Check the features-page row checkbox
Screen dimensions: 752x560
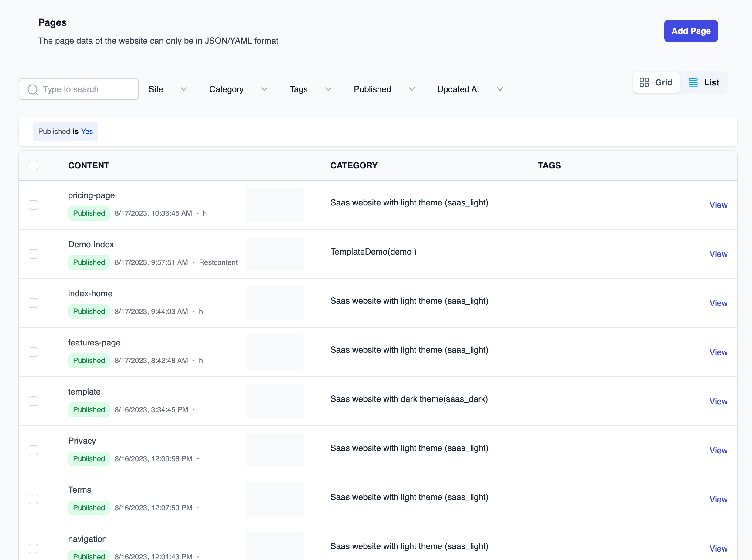tap(33, 352)
